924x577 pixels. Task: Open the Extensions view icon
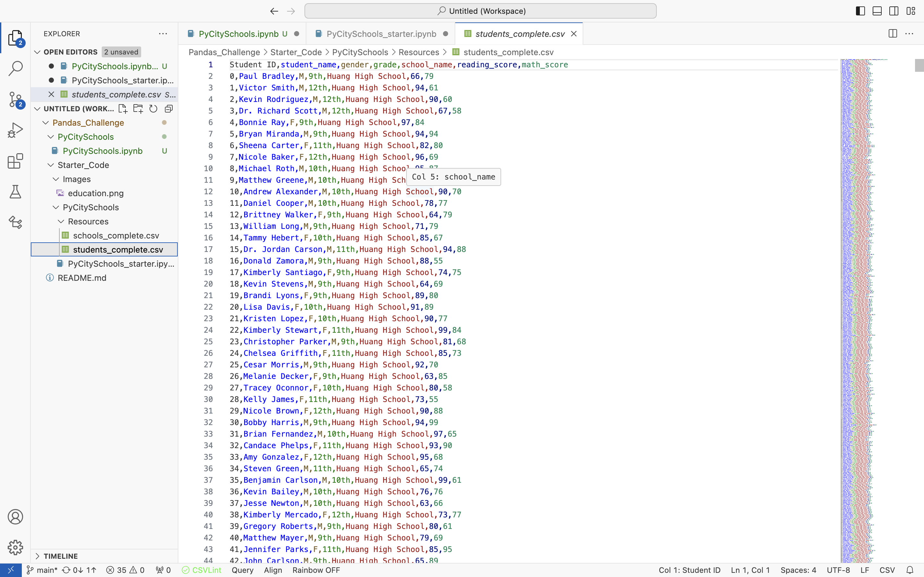point(15,161)
